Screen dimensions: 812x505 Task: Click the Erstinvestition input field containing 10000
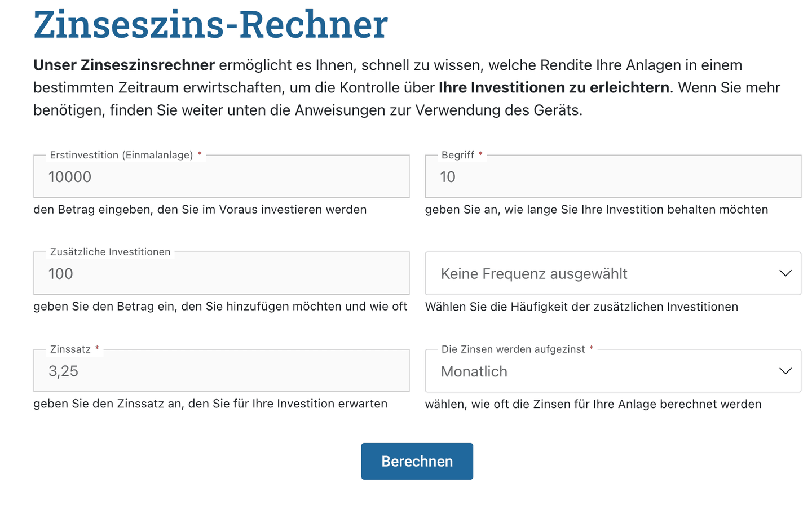(221, 177)
